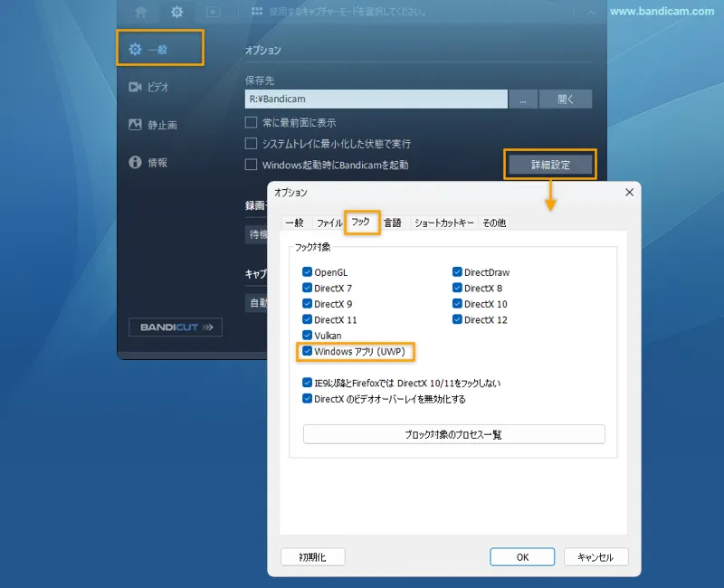Viewport: 724px width, 588px height.
Task: Toggle the DirectDraw checkbox
Action: coord(457,272)
